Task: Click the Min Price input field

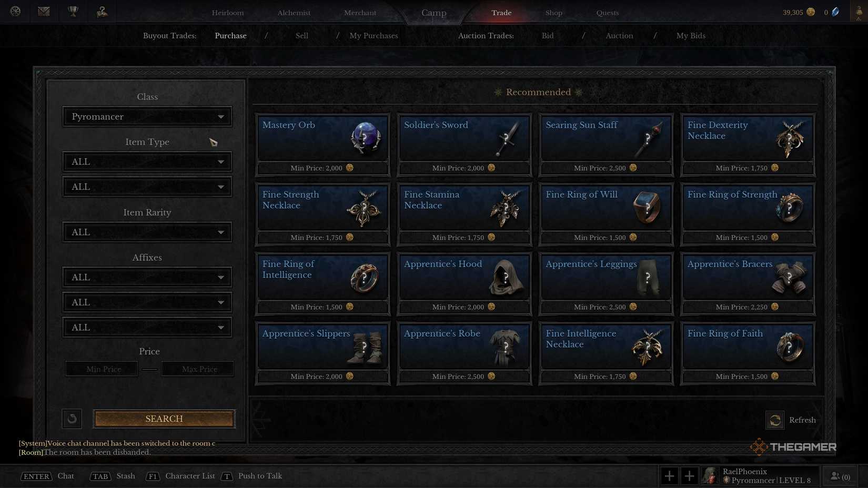Action: coord(102,369)
